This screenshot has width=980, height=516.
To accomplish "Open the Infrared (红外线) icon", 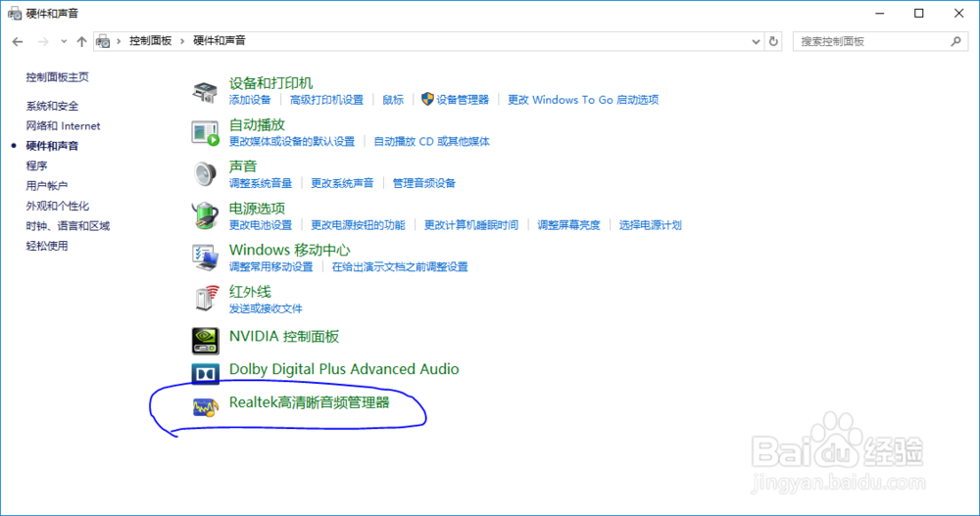I will [205, 299].
